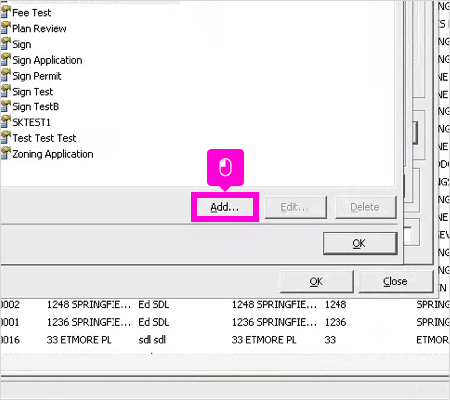Click the Fee Test item icon
450x400 pixels.
coord(6,12)
